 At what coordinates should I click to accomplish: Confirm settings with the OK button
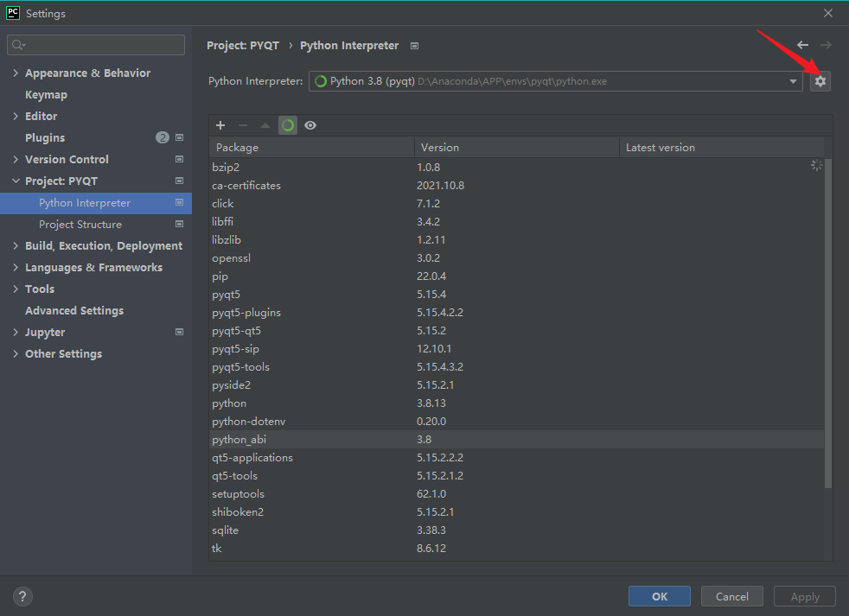point(660,596)
